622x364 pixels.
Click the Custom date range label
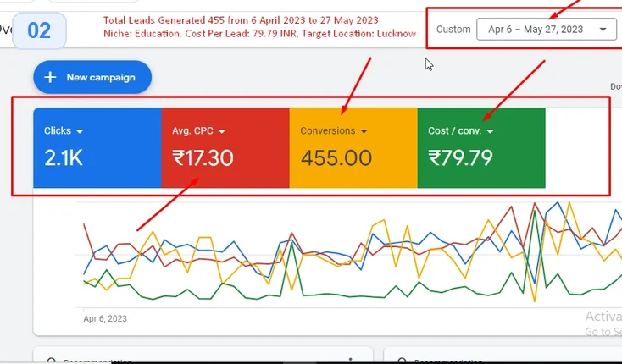coord(453,30)
